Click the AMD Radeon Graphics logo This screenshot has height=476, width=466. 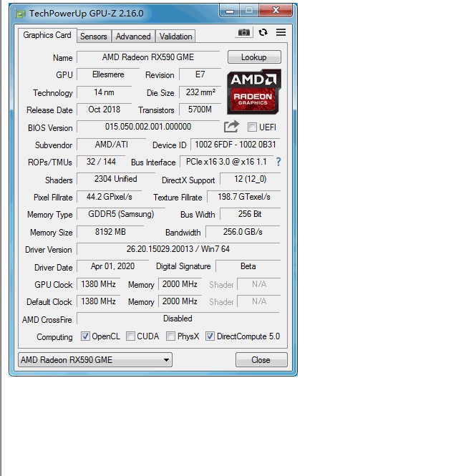[254, 92]
